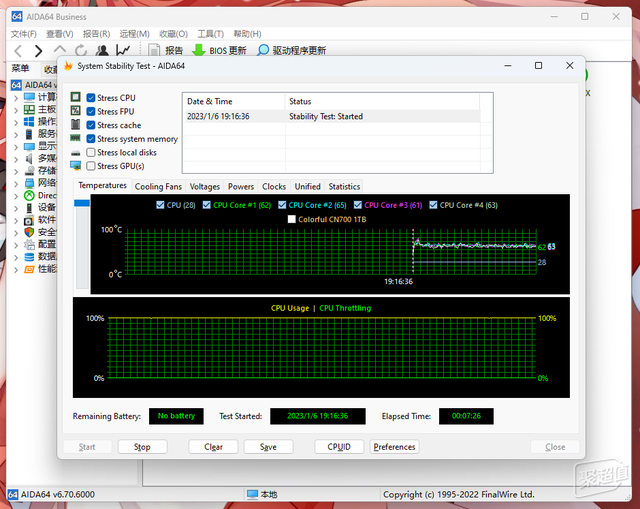Click the Elapsed Time 00:07:26 field

(466, 416)
